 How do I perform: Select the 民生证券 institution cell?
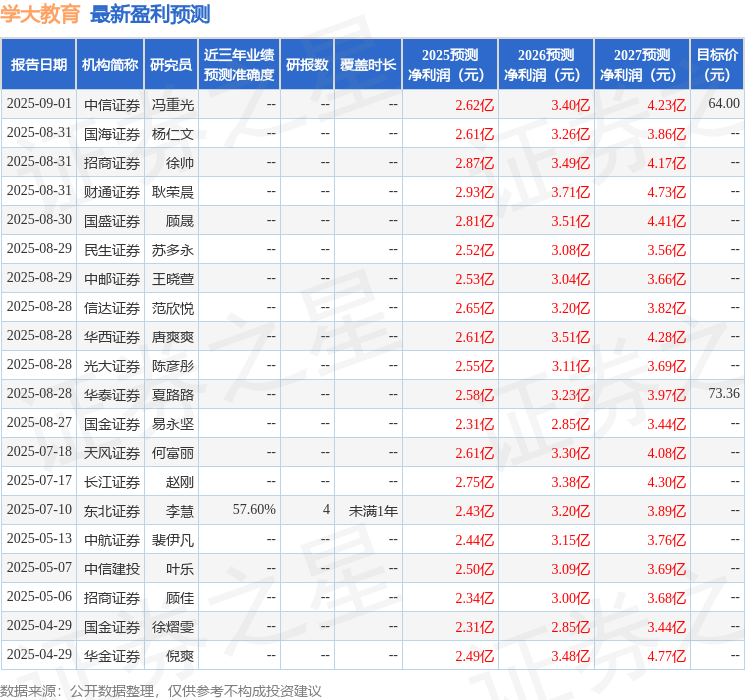(112, 250)
